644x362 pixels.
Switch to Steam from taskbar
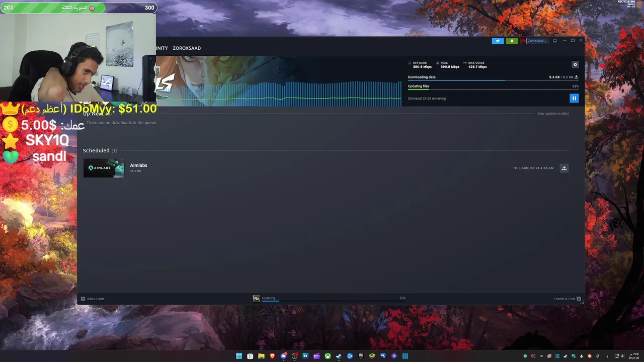point(339,356)
